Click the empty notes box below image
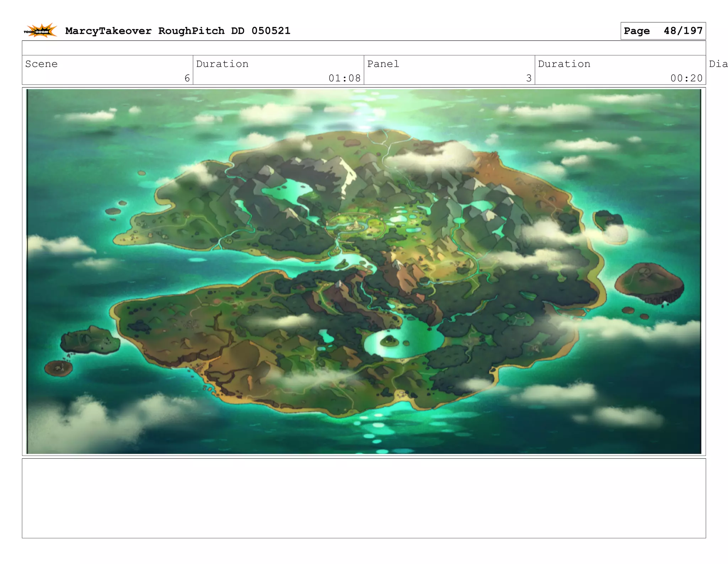728x564 pixels. [x=363, y=498]
